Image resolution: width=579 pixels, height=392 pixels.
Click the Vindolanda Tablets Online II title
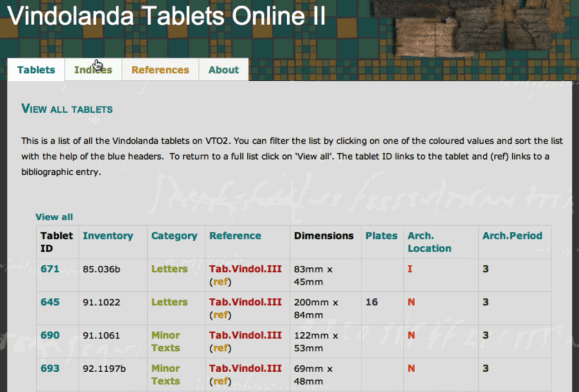(167, 16)
